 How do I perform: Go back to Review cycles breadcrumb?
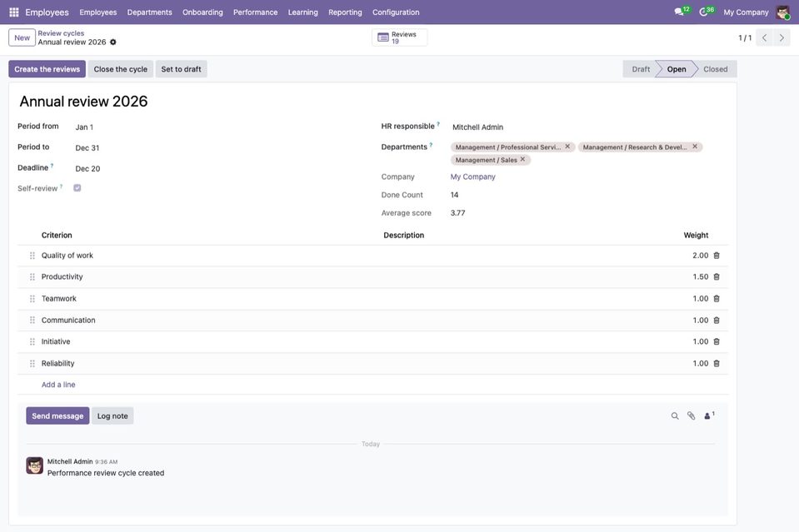click(61, 33)
